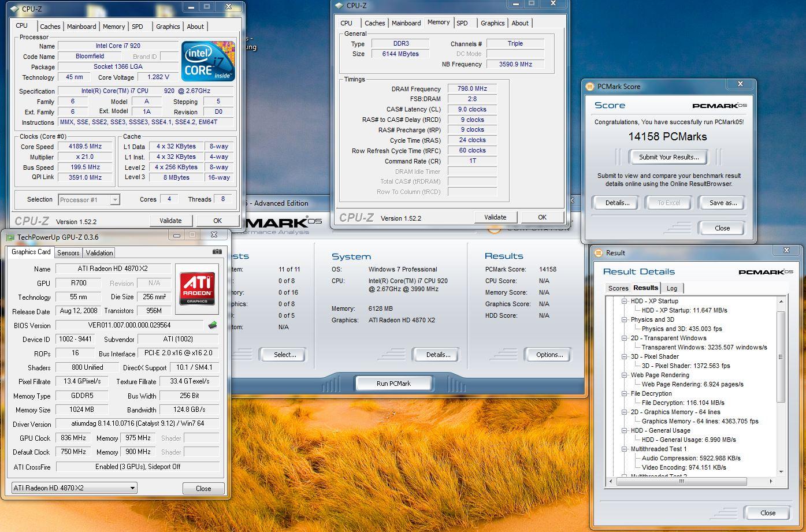This screenshot has height=532, width=806.
Task: Click the PCMark Score window title icon
Action: 590,86
